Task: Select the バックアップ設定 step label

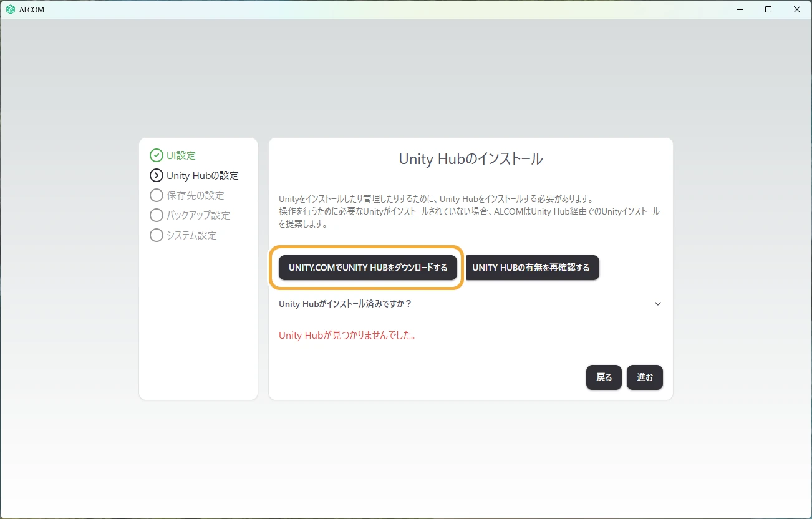Action: coord(198,215)
